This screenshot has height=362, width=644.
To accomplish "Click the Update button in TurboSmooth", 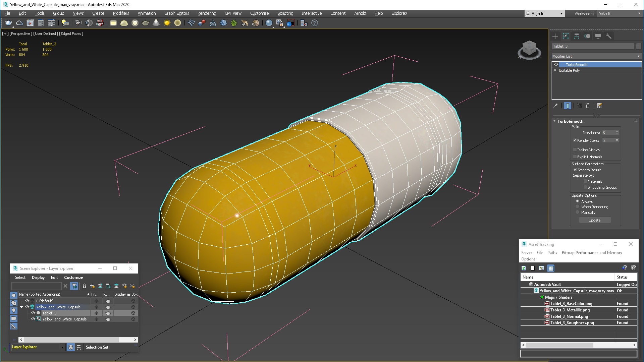I will click(x=595, y=220).
